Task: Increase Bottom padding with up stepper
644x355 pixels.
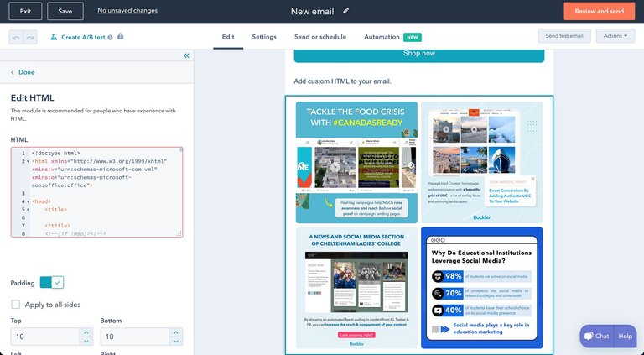Action: coord(176,332)
